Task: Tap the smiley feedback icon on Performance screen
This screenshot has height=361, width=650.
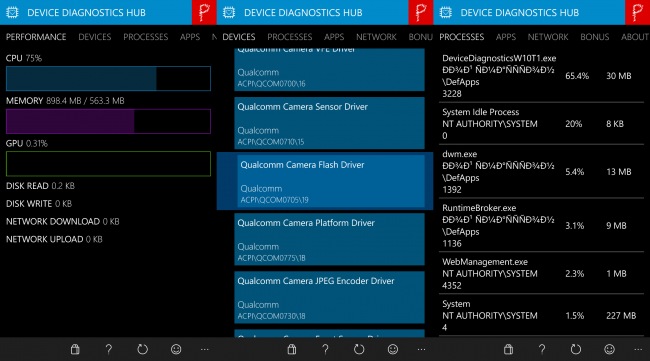Action: (176, 349)
